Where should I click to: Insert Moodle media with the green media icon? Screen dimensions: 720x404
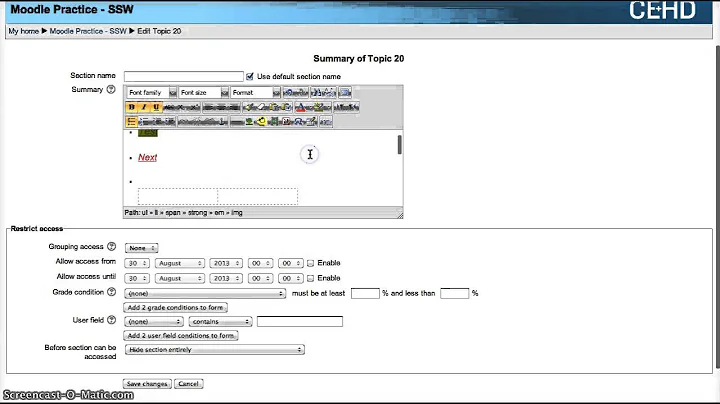[273, 122]
